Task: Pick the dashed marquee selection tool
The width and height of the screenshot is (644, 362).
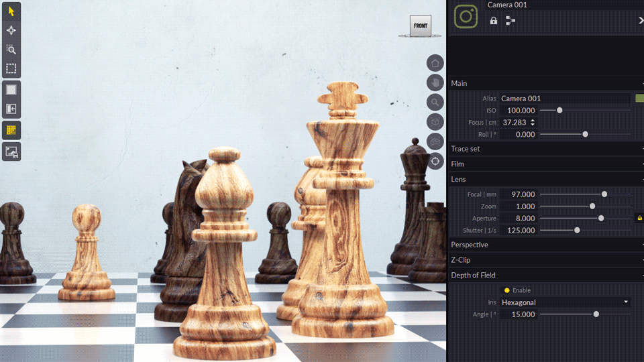Action: click(11, 68)
